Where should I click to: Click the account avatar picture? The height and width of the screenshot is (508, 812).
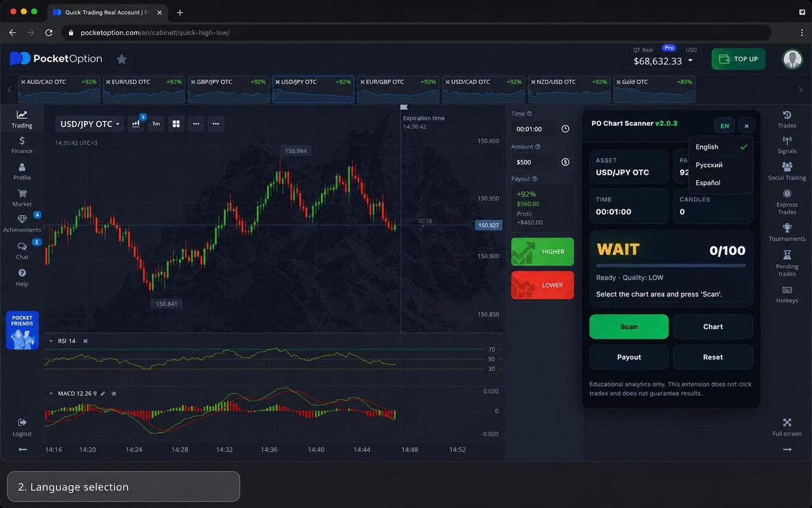pyautogui.click(x=792, y=59)
